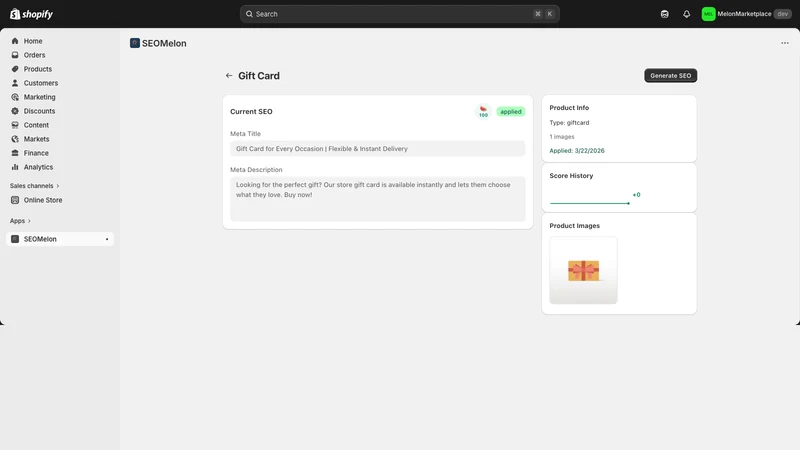This screenshot has height=450, width=800.
Task: Click the dev badge by store name
Action: pyautogui.click(x=783, y=14)
